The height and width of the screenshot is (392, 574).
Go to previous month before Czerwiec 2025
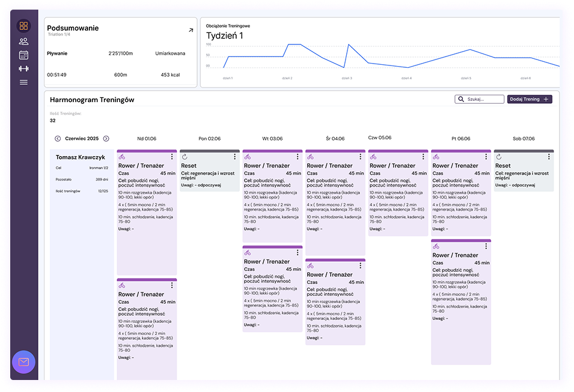click(58, 139)
